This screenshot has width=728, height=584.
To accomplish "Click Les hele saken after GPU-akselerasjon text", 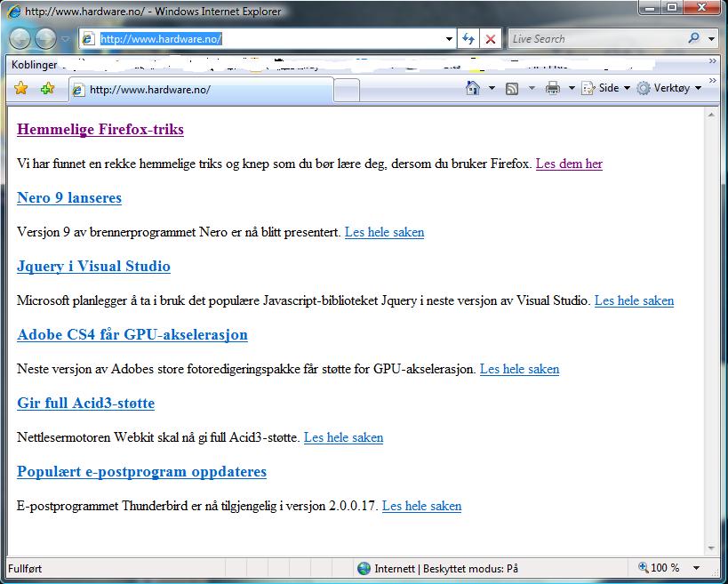I will tap(519, 369).
